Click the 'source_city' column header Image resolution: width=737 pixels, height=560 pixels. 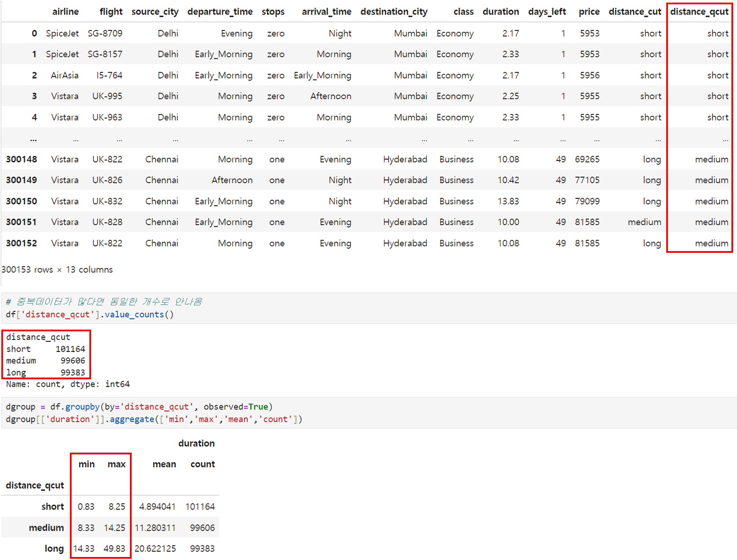click(x=155, y=12)
